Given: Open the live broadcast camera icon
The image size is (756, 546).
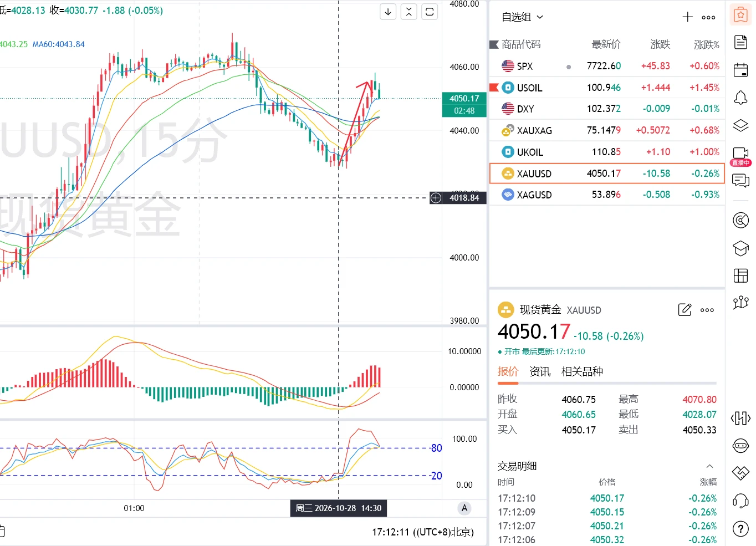Looking at the screenshot, I should point(740,156).
